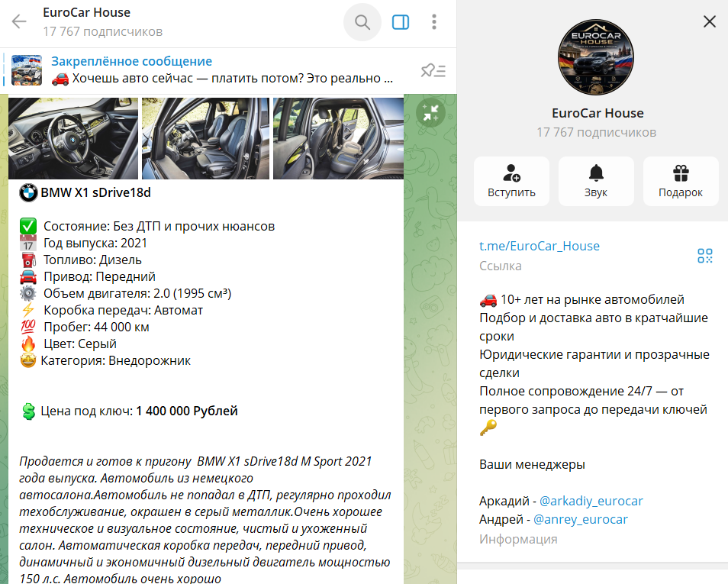
Task: Click the 'Информация' label in info panel
Action: click(518, 540)
